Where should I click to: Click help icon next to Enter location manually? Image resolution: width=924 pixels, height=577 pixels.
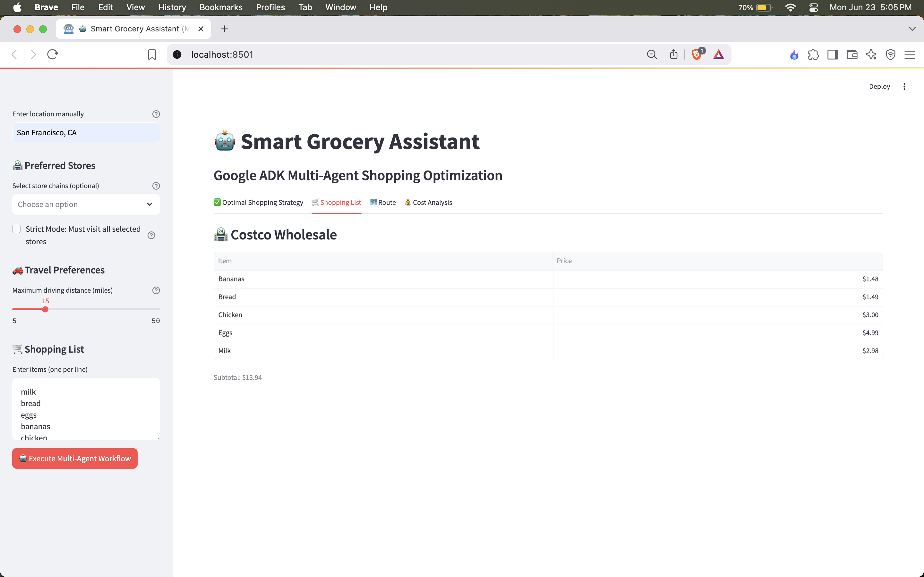[x=156, y=114]
